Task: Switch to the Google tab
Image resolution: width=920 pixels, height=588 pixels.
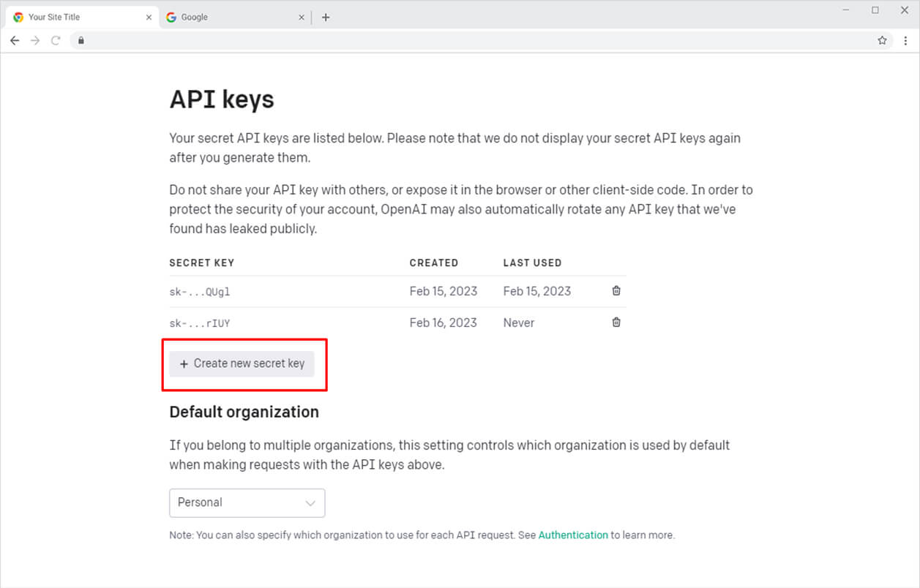Action: (x=220, y=18)
